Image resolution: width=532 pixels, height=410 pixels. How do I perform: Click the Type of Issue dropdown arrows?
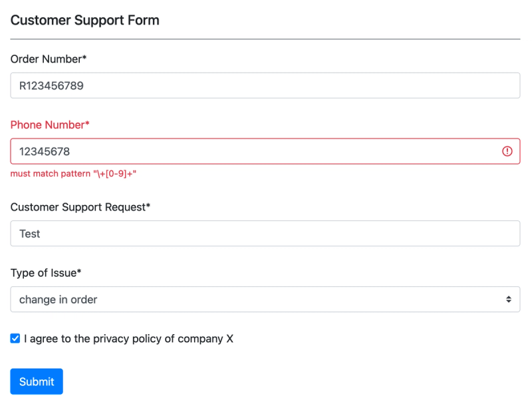(509, 300)
